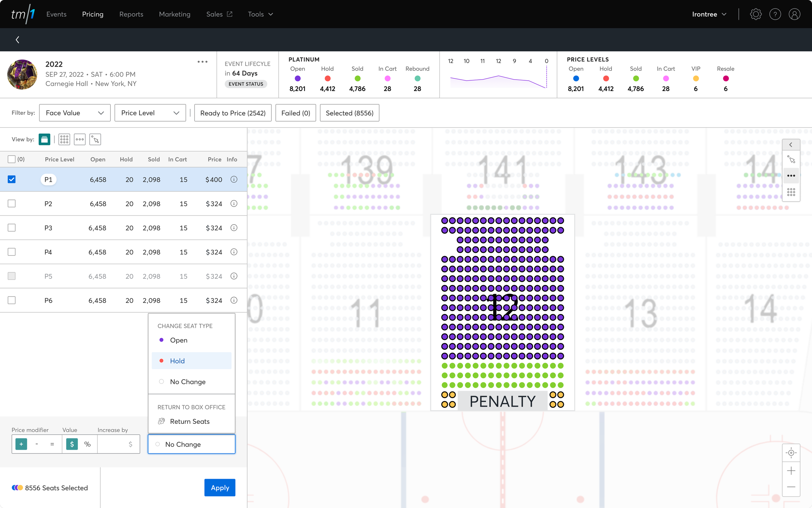
Task: Click the Increase by dollar input field
Action: [x=118, y=444]
